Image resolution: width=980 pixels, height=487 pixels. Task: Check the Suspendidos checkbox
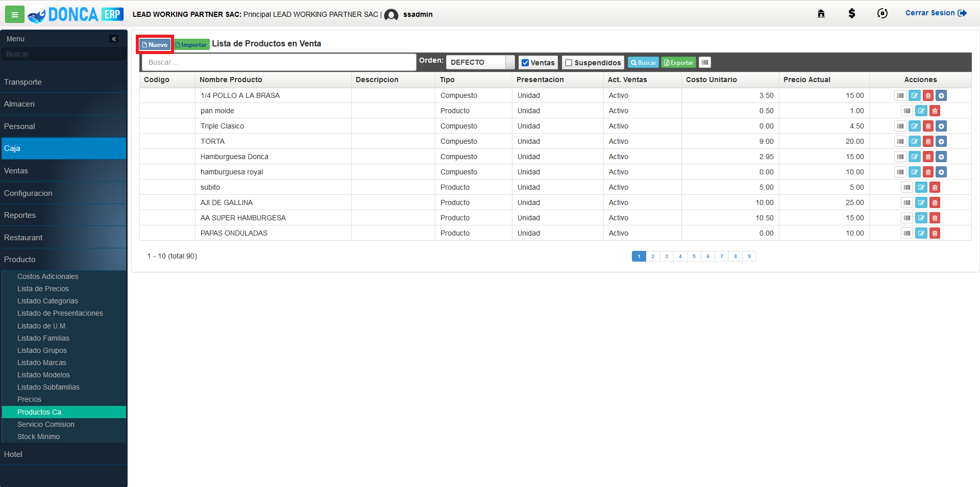569,63
